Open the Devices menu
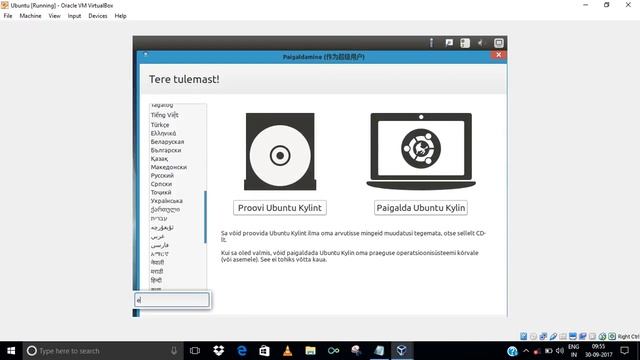The width and height of the screenshot is (640, 360). [x=98, y=16]
